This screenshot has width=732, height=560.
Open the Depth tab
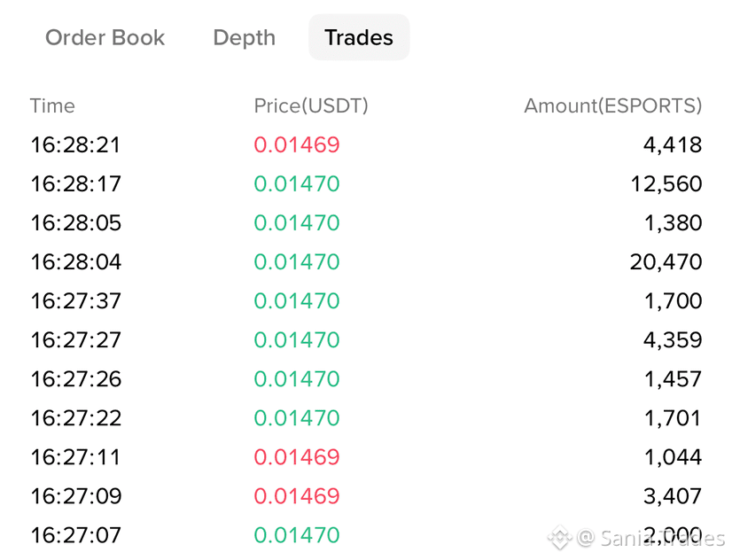click(245, 38)
